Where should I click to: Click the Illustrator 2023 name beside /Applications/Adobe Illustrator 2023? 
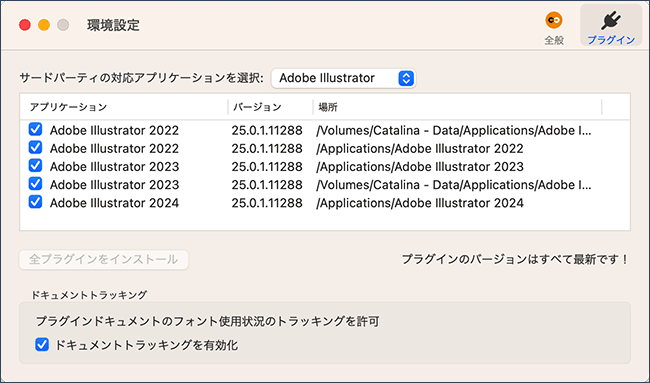pos(114,167)
